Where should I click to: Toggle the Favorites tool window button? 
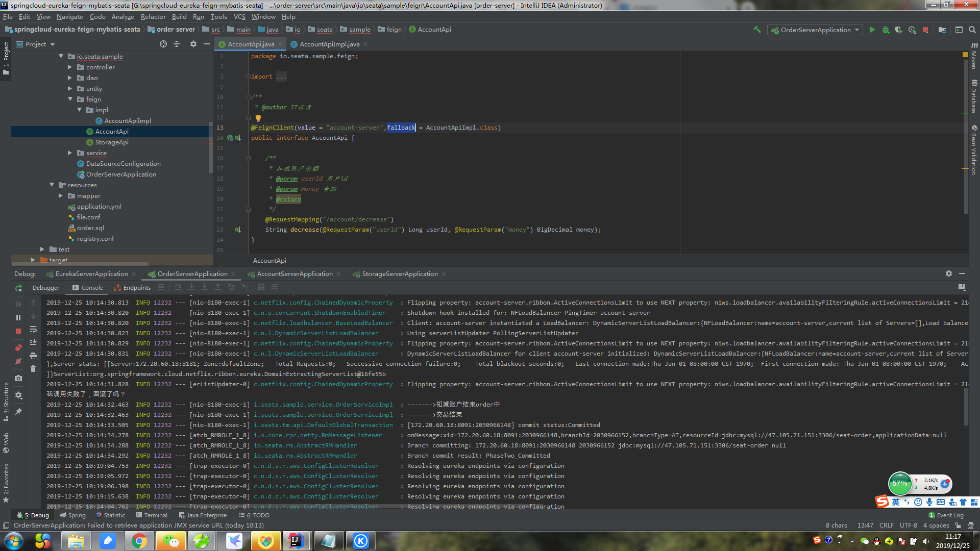(x=6, y=483)
